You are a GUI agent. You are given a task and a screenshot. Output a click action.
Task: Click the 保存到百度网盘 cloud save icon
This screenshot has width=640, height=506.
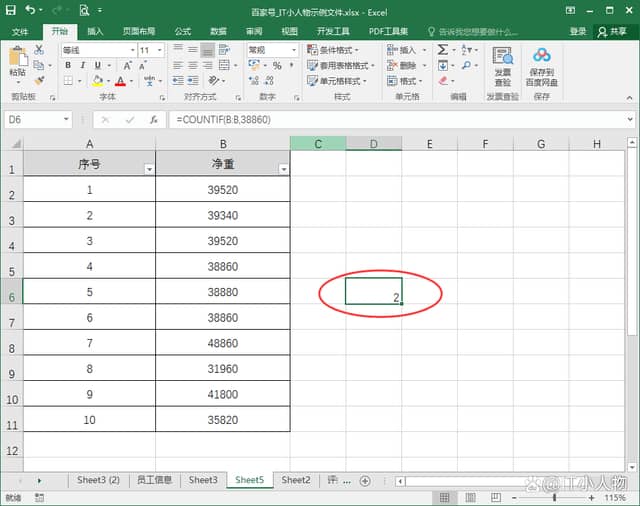point(541,59)
